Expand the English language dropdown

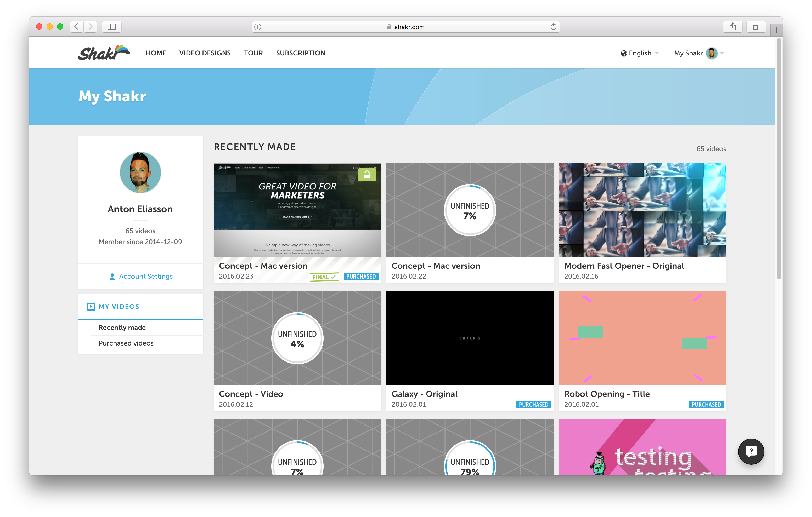[x=640, y=53]
